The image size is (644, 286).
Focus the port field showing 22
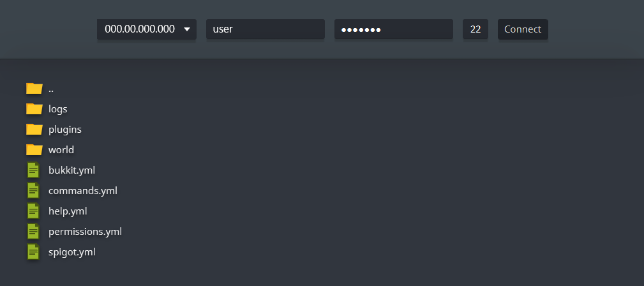click(476, 29)
